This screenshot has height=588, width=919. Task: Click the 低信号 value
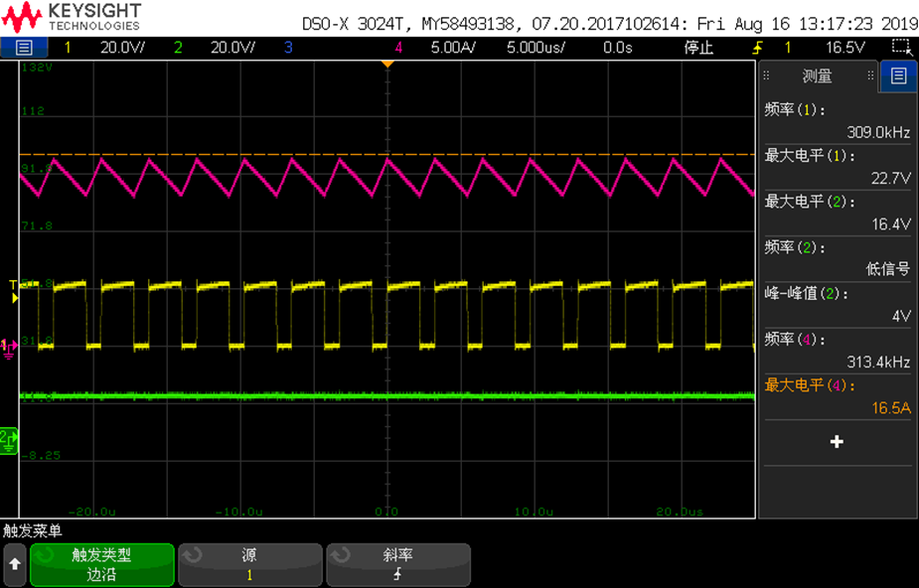pyautogui.click(x=888, y=269)
